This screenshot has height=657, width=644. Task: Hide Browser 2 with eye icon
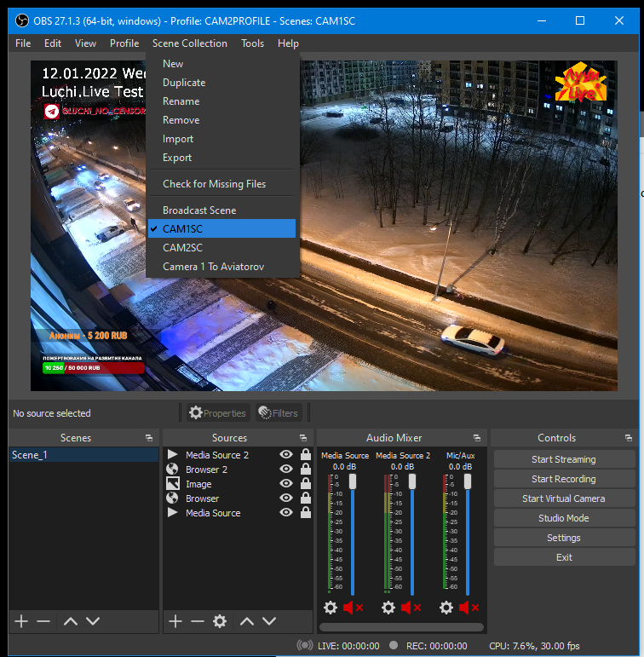[x=286, y=469]
